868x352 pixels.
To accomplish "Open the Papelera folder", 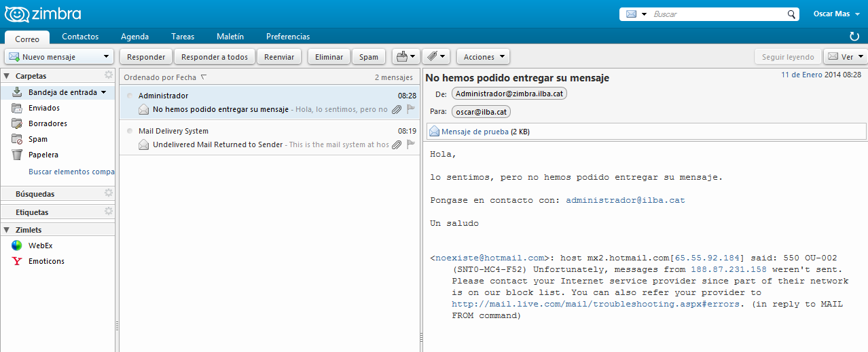I will [58, 155].
